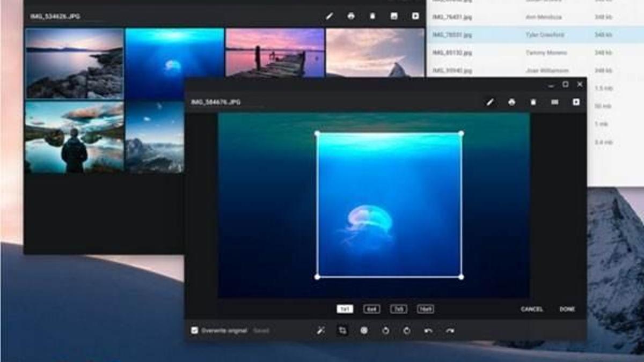The height and width of the screenshot is (362, 644).
Task: Open thumbnail strip view icon in front editor window
Action: click(x=554, y=102)
